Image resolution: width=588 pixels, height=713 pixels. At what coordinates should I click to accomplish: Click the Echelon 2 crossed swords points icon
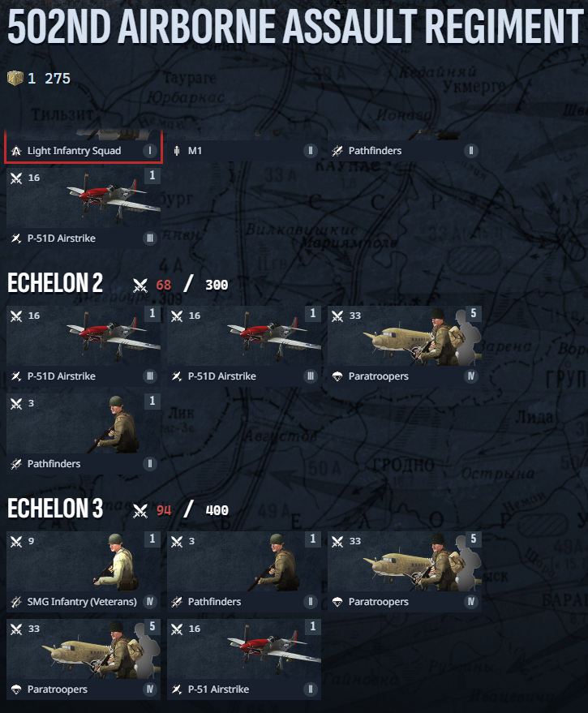tap(140, 286)
